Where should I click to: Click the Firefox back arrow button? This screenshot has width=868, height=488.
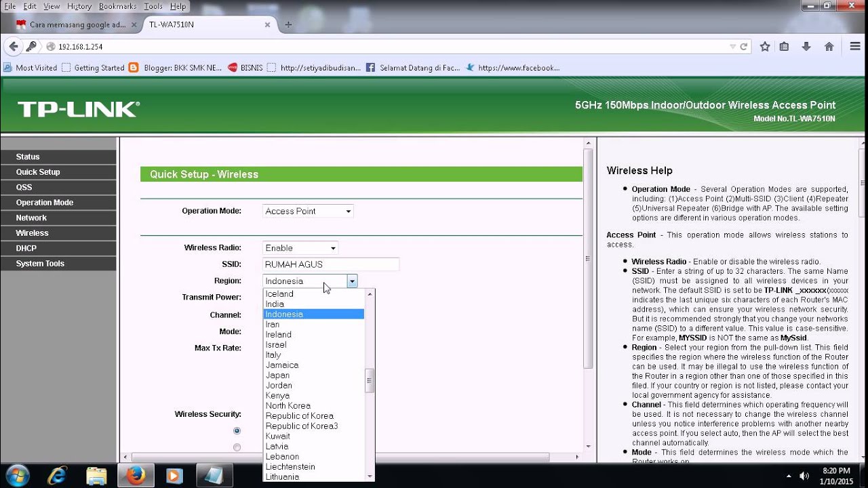tap(13, 47)
